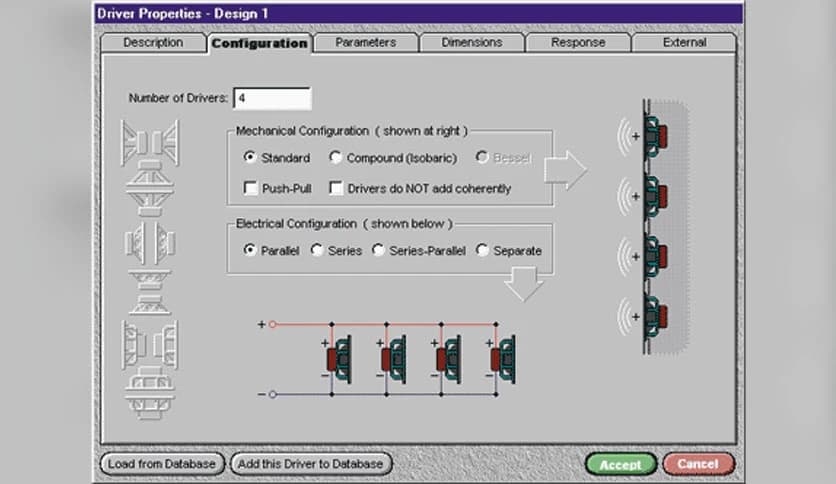Click the back-to-back vertical driver pair icon
This screenshot has width=836, height=484.
pyautogui.click(x=150, y=293)
